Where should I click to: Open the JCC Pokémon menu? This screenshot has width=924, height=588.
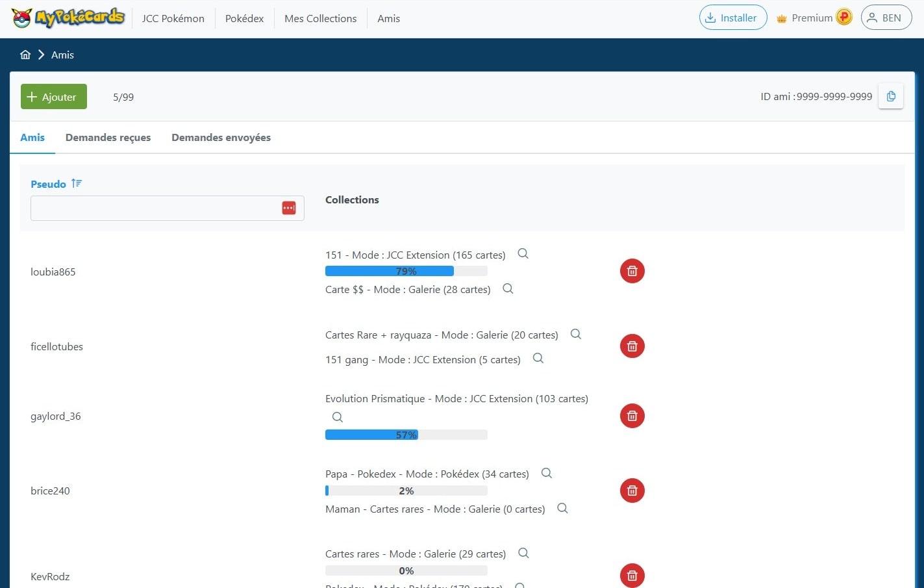pos(173,18)
